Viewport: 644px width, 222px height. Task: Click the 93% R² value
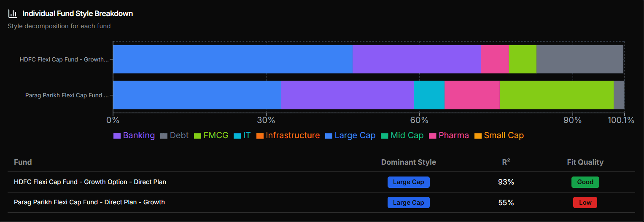point(506,182)
